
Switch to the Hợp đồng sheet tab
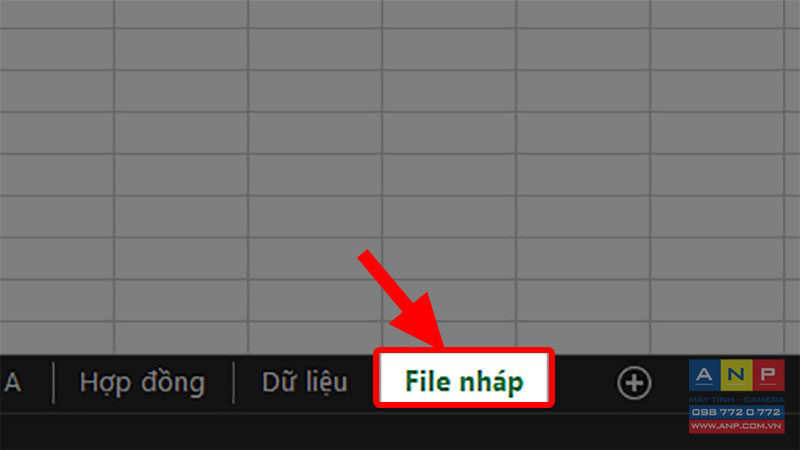(142, 383)
